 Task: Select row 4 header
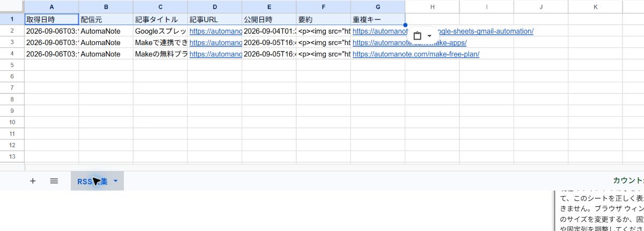(x=12, y=54)
